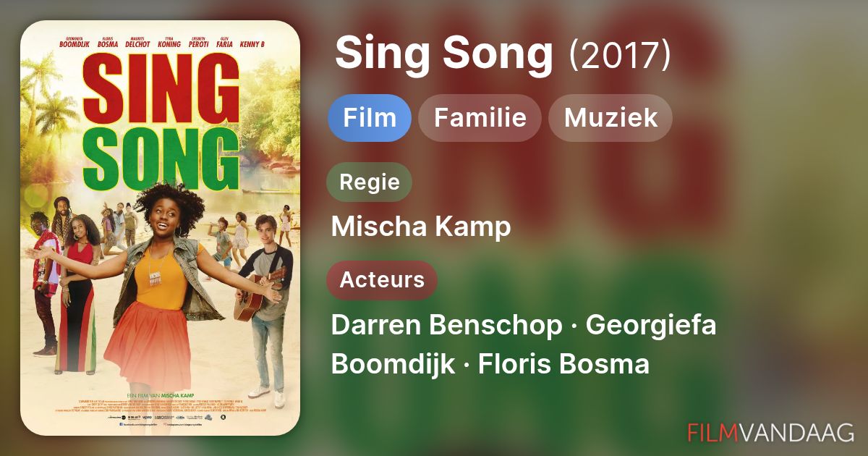Click the actor name Georgiefa
The image size is (868, 456).
pyautogui.click(x=650, y=326)
